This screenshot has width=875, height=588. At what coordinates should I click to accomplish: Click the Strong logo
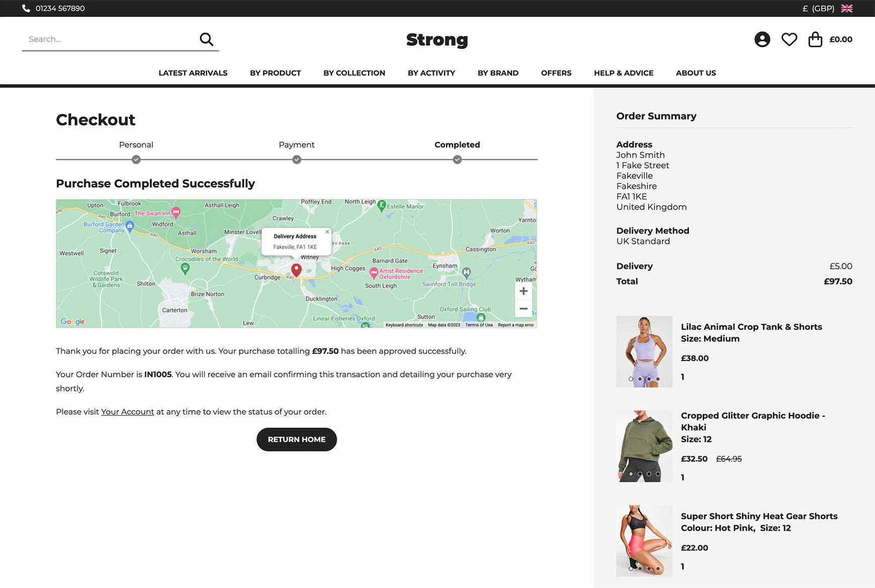437,40
